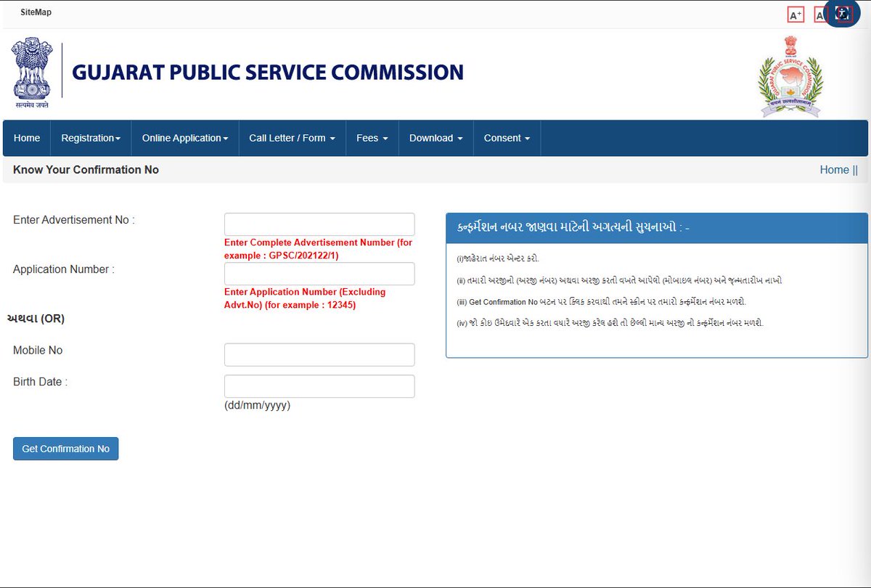
Task: Expand the Consent dropdown menu
Action: [507, 138]
